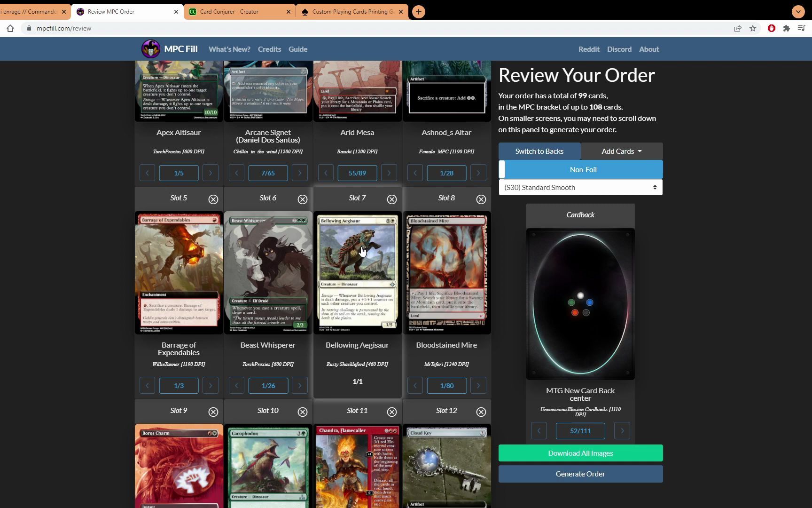Click Generate Order button
The width and height of the screenshot is (812, 508).
click(581, 474)
